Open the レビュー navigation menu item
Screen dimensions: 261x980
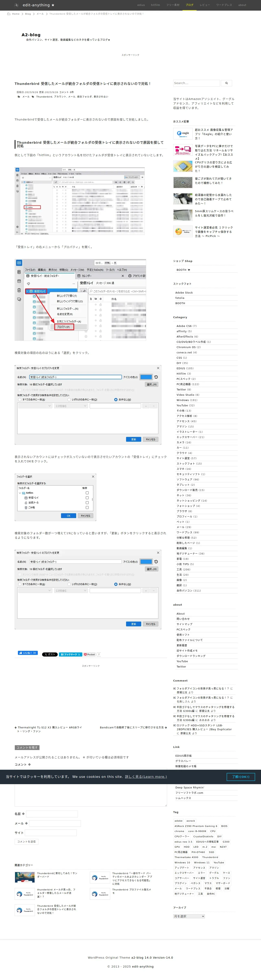(x=205, y=5)
